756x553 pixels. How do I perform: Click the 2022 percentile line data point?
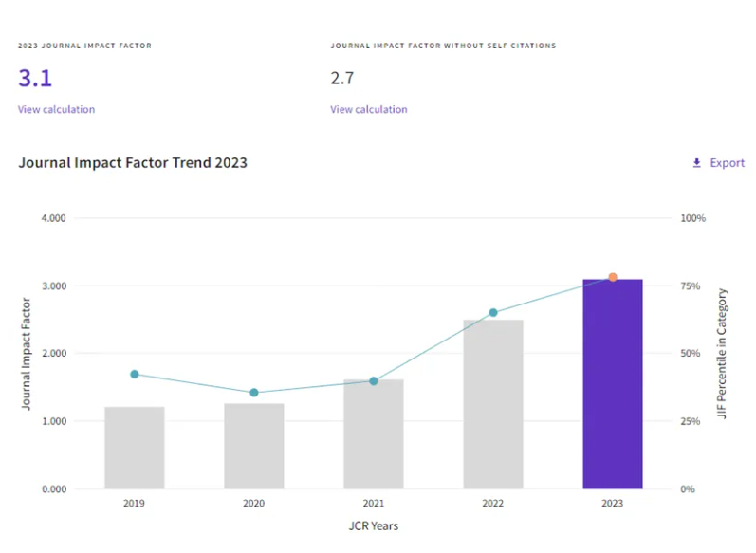click(x=493, y=312)
